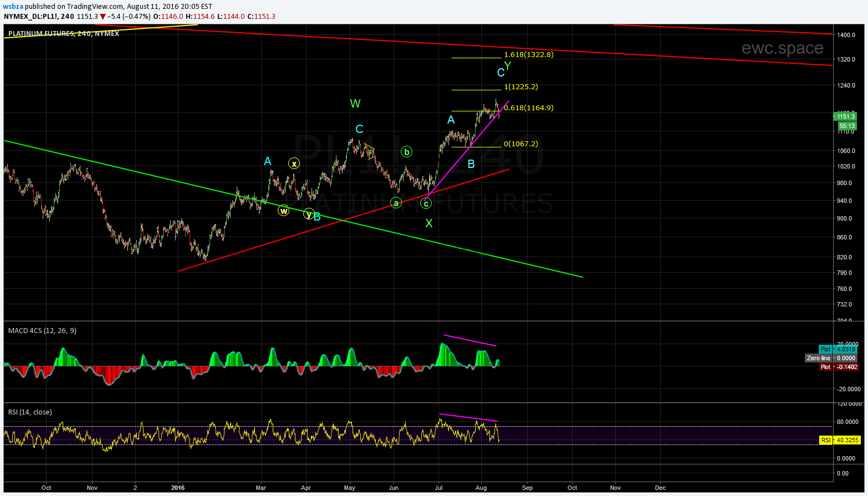Click the green circled "c" wave marker
868x496 pixels.
[426, 203]
